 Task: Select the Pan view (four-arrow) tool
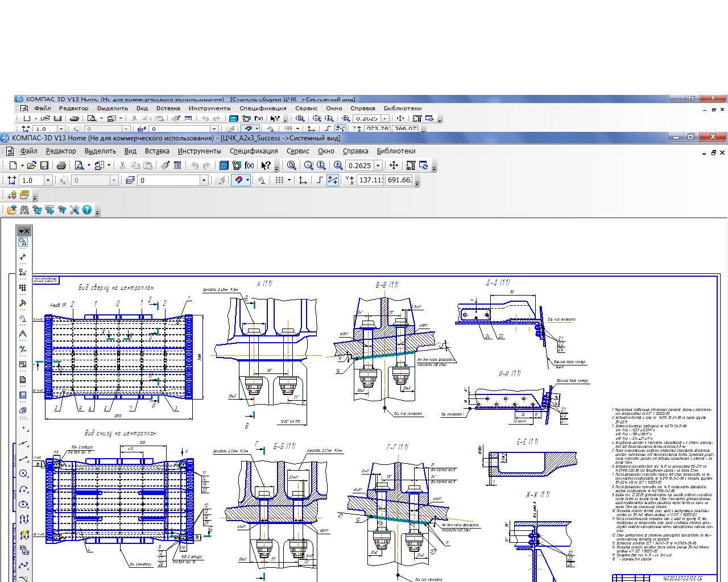[x=393, y=165]
